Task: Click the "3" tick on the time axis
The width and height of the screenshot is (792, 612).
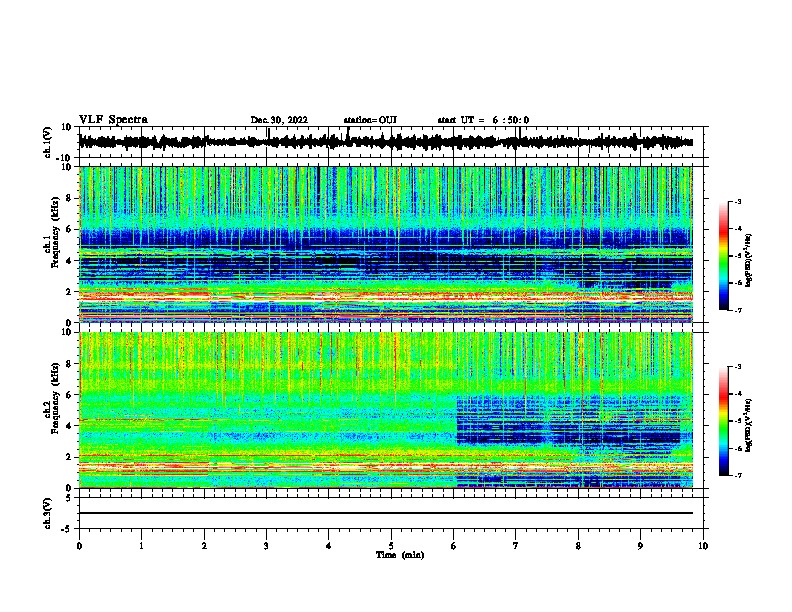Action: (x=266, y=546)
